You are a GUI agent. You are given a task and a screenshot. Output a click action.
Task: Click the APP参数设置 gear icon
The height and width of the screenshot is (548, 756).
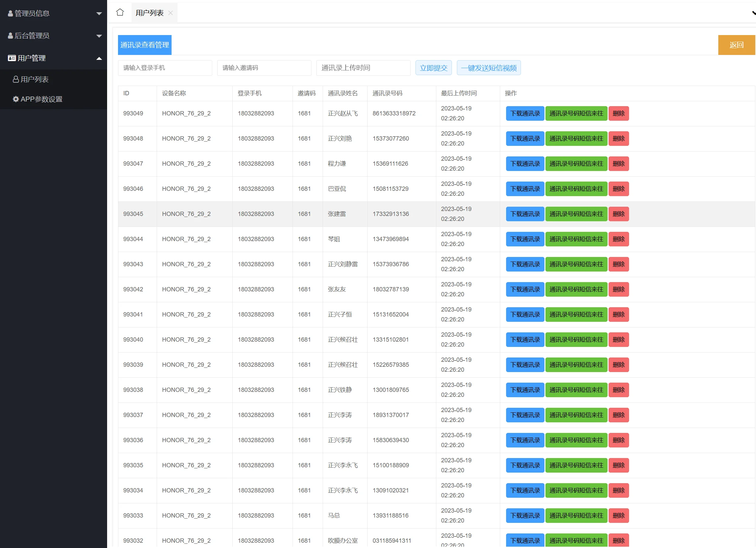coord(16,99)
